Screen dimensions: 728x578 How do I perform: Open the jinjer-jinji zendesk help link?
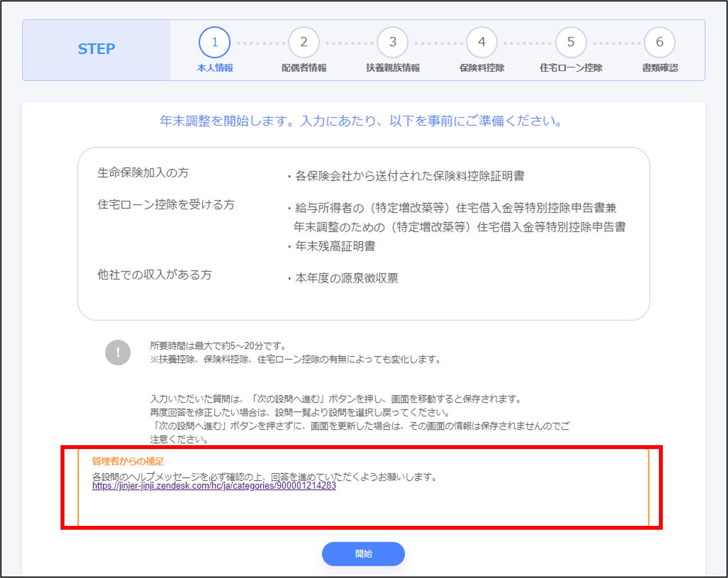214,486
